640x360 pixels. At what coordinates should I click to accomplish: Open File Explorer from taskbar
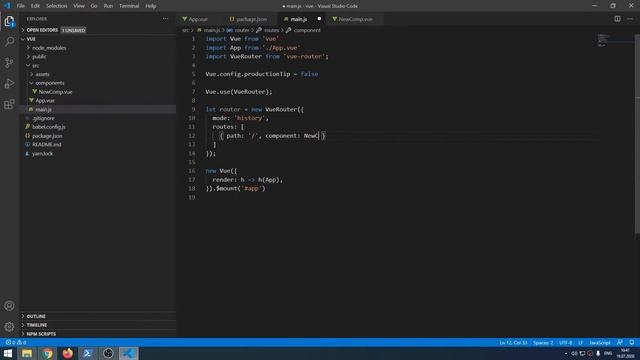[27, 353]
